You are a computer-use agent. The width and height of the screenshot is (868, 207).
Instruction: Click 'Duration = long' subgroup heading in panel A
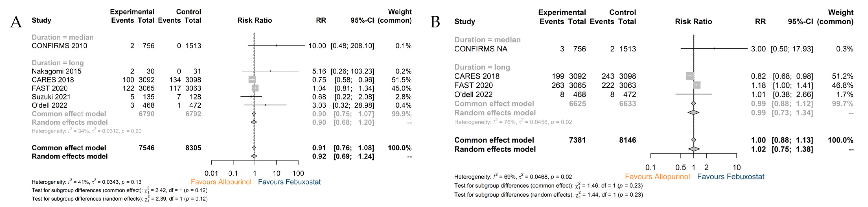58,63
